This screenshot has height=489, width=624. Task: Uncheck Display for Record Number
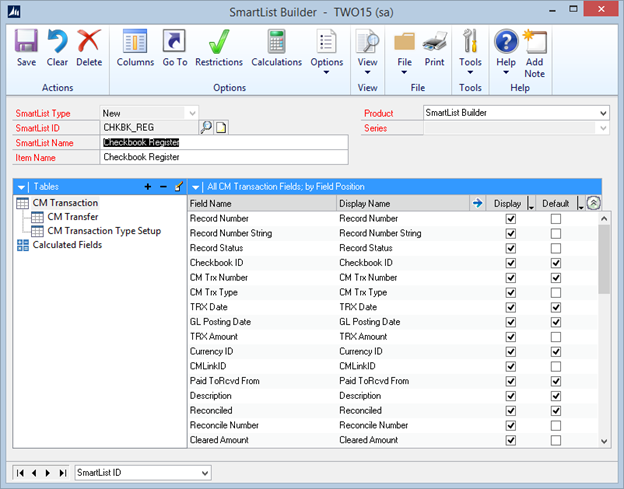pyautogui.click(x=511, y=219)
